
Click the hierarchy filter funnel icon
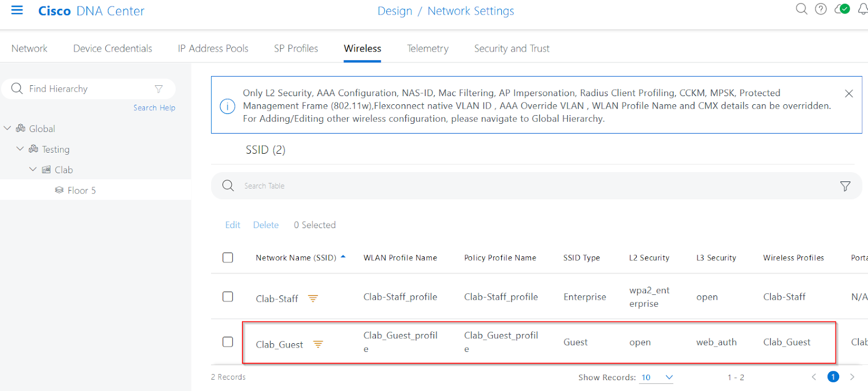click(158, 89)
